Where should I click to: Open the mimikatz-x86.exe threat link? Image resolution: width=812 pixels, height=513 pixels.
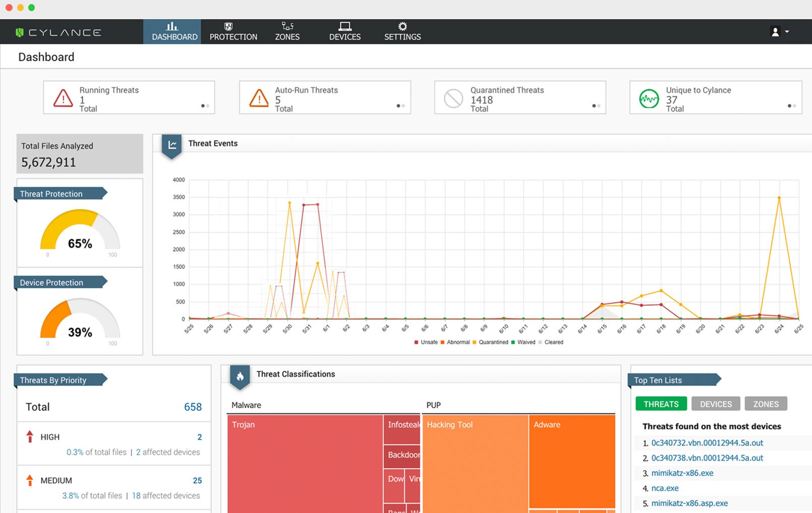point(682,473)
